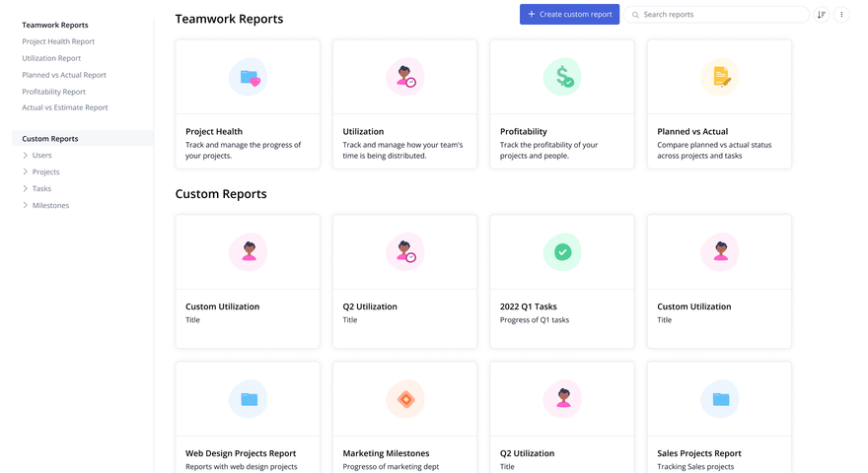
Task: Open the sort order icon beside search
Action: (822, 15)
